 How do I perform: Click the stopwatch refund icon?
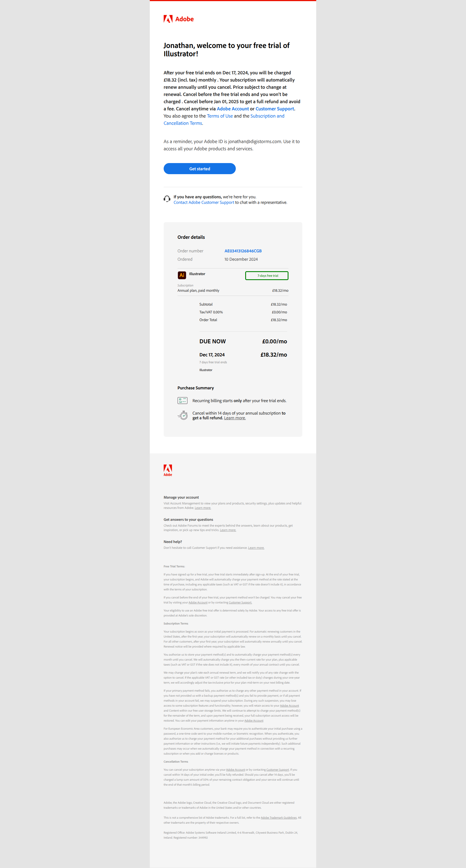pyautogui.click(x=182, y=415)
